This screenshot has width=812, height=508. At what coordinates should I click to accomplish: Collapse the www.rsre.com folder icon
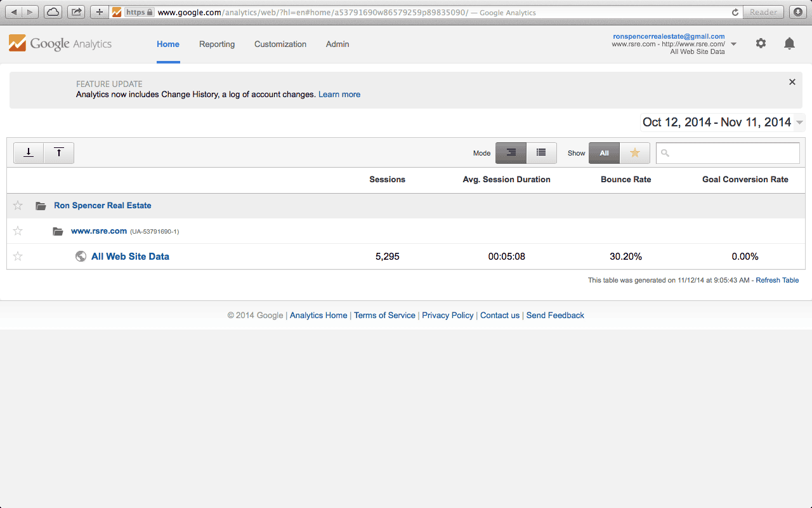point(58,231)
